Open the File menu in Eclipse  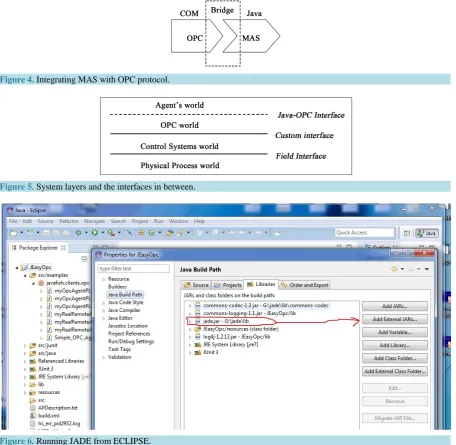[x=13, y=221]
